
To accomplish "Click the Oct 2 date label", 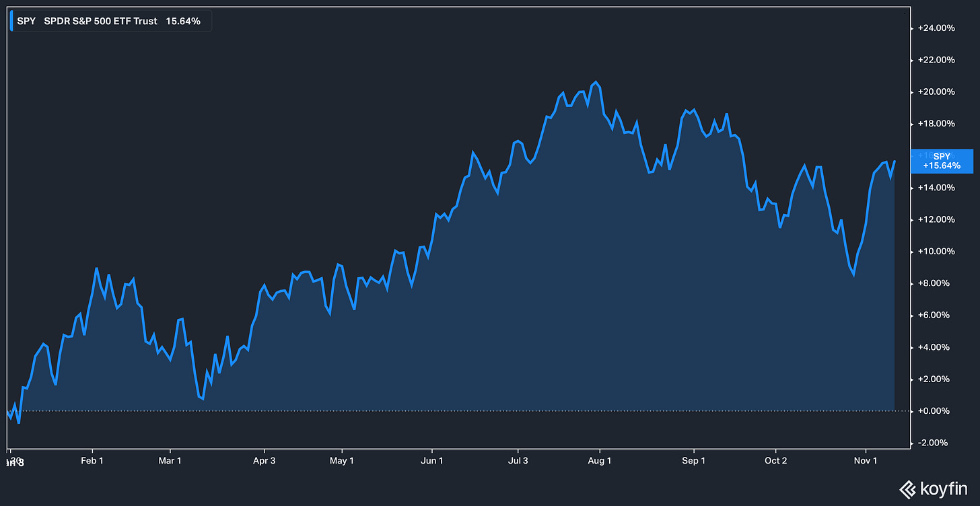I will [x=776, y=461].
